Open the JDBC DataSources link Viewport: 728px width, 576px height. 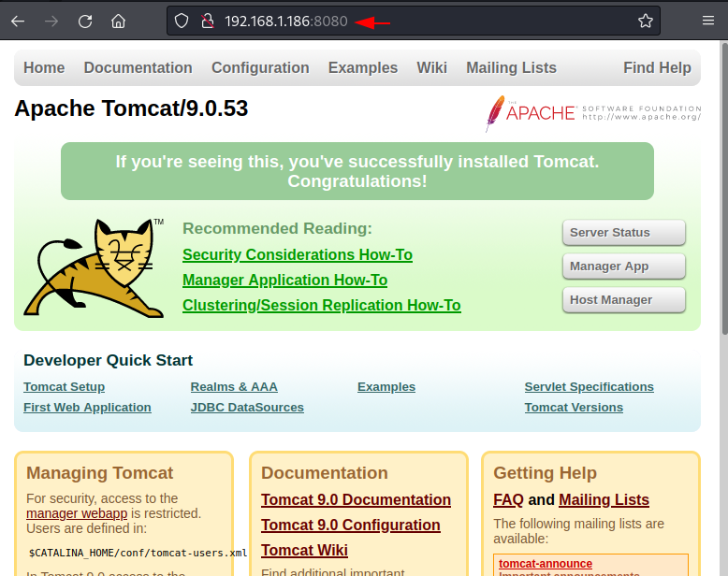click(x=247, y=407)
